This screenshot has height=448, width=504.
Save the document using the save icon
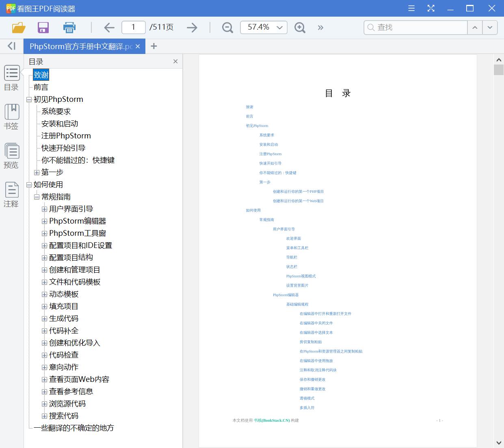coord(43,27)
